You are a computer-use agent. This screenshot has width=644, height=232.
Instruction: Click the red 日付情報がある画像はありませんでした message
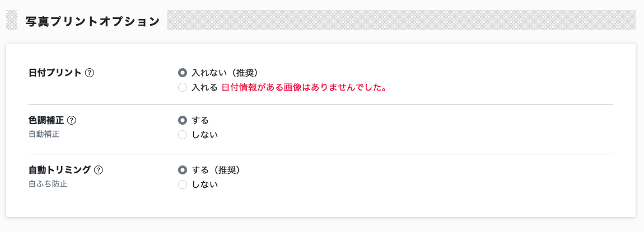(x=304, y=87)
